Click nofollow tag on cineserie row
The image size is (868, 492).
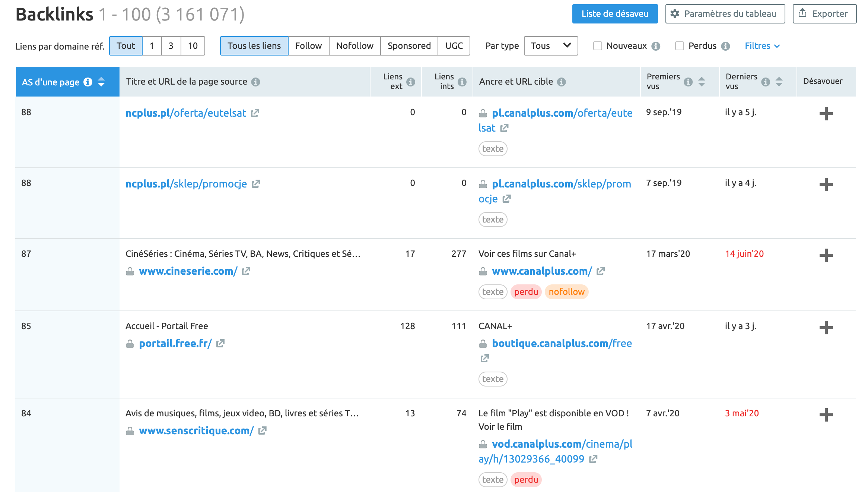(566, 292)
